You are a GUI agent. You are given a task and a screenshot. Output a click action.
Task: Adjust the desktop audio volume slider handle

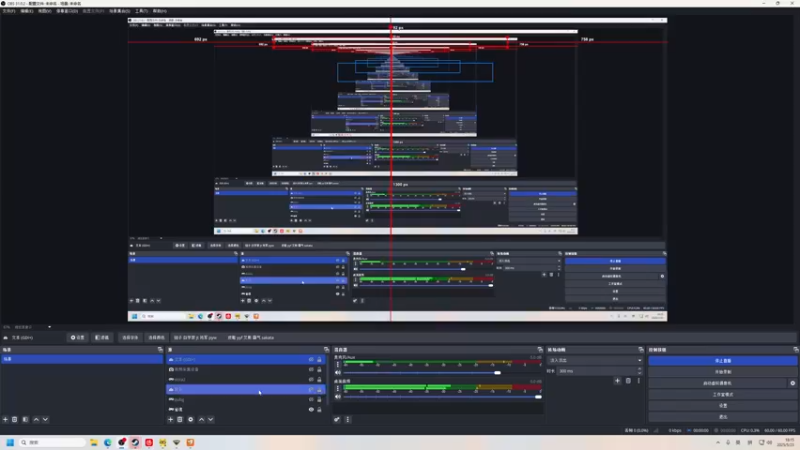(538, 396)
